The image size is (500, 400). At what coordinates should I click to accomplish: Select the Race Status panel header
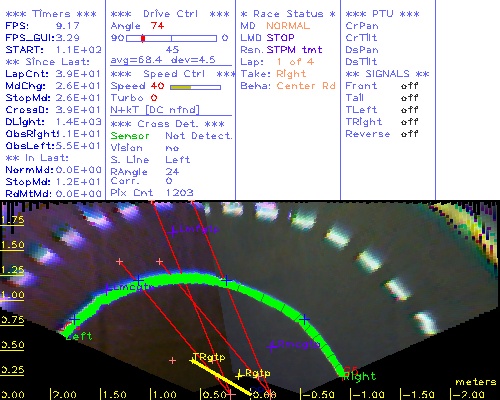[x=288, y=14]
